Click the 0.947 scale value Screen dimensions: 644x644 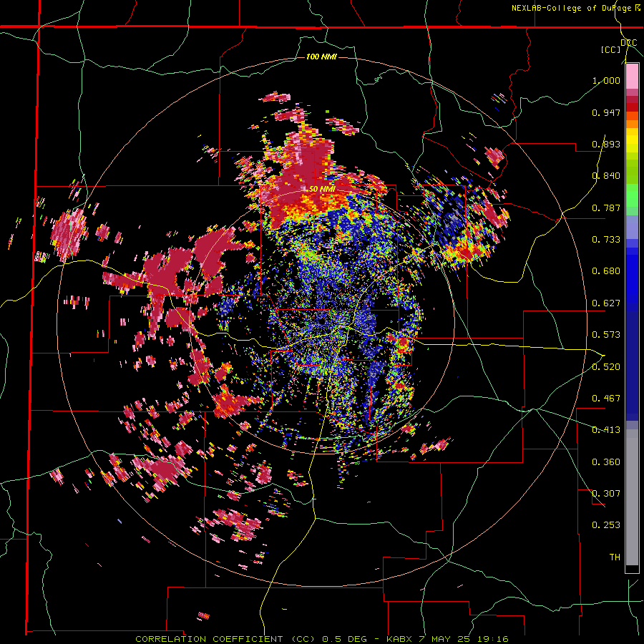(606, 112)
